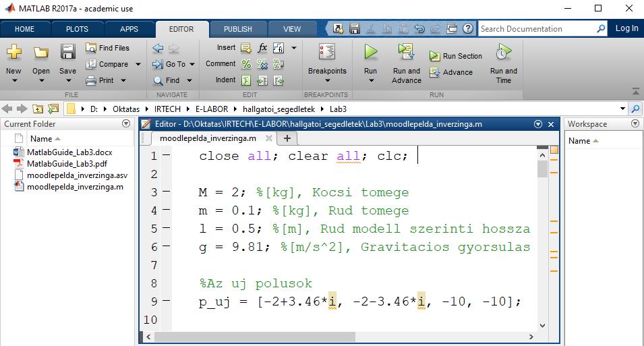Image resolution: width=644 pixels, height=346 pixels.
Task: Select MatlabGuide_Lab3.pdf file
Action: [x=67, y=163]
